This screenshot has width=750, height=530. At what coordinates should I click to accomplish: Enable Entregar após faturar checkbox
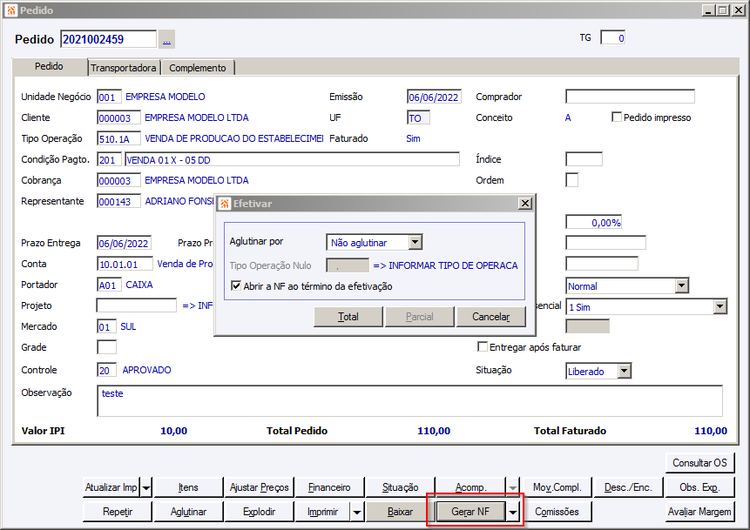click(x=483, y=347)
